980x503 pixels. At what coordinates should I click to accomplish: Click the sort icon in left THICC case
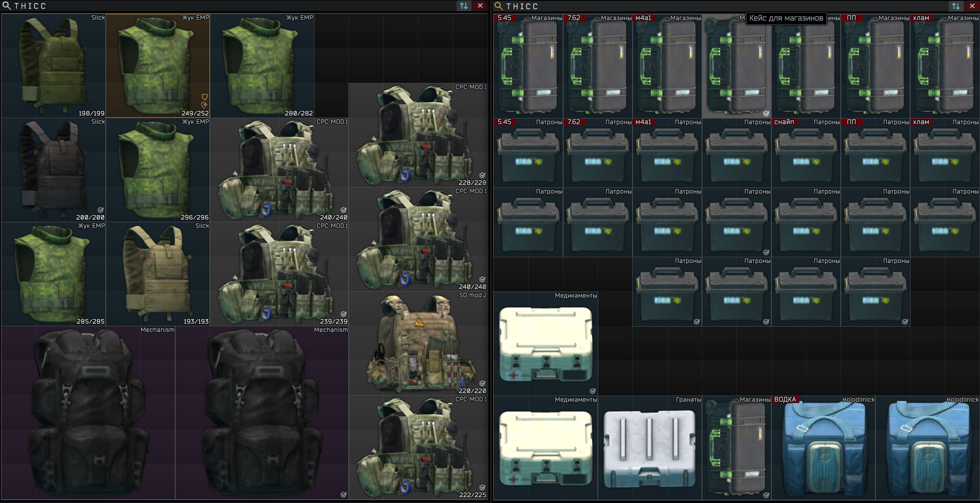[x=464, y=6]
